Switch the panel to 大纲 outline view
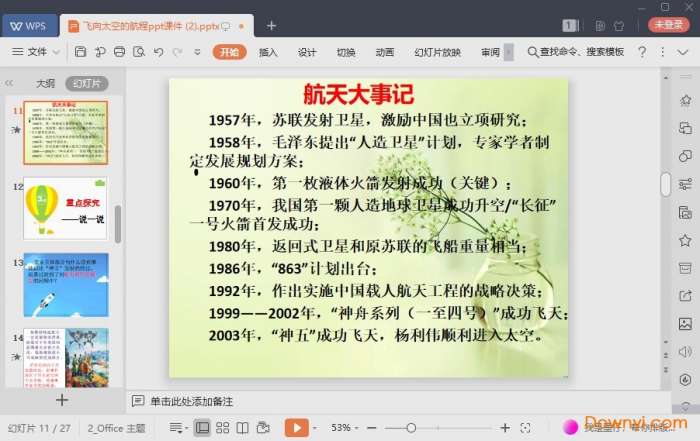The height and width of the screenshot is (441, 700). [45, 83]
